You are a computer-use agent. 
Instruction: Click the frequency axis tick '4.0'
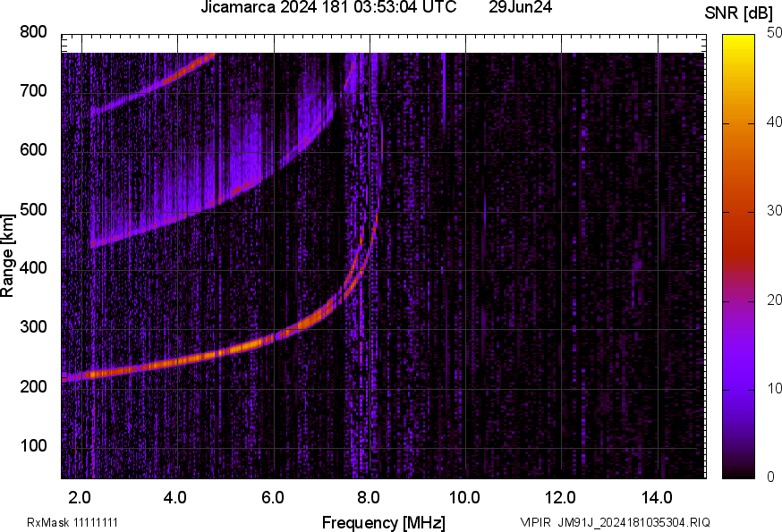175,498
